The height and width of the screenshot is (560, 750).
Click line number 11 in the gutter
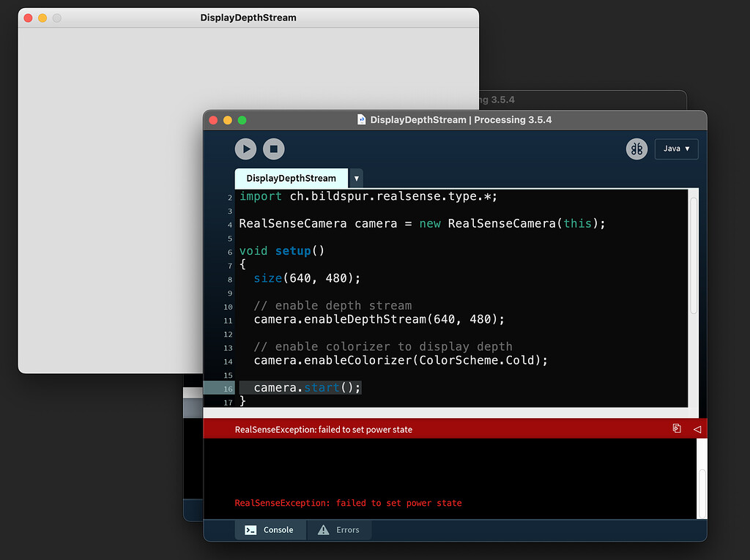(x=228, y=321)
